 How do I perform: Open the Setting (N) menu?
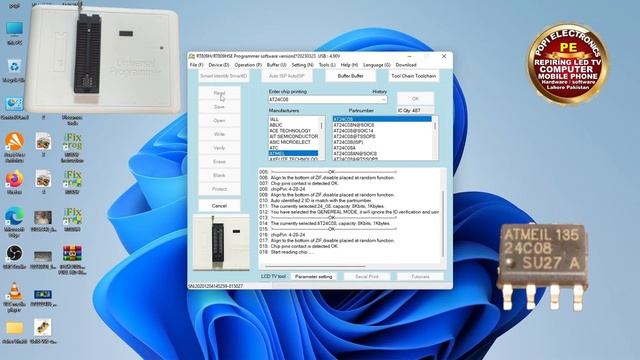pos(302,65)
